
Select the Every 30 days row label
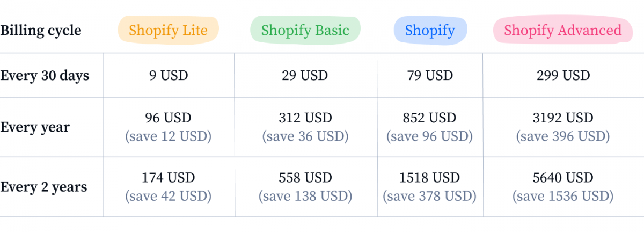(45, 76)
